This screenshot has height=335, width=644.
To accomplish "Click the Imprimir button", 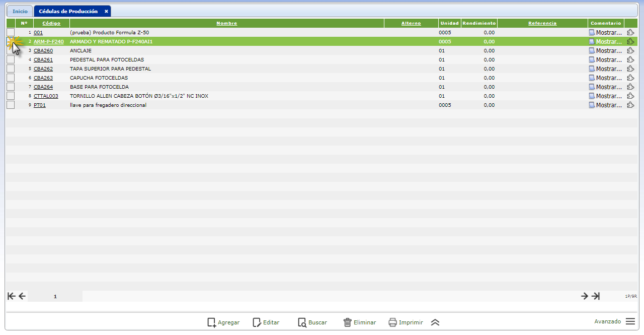I will (x=406, y=322).
